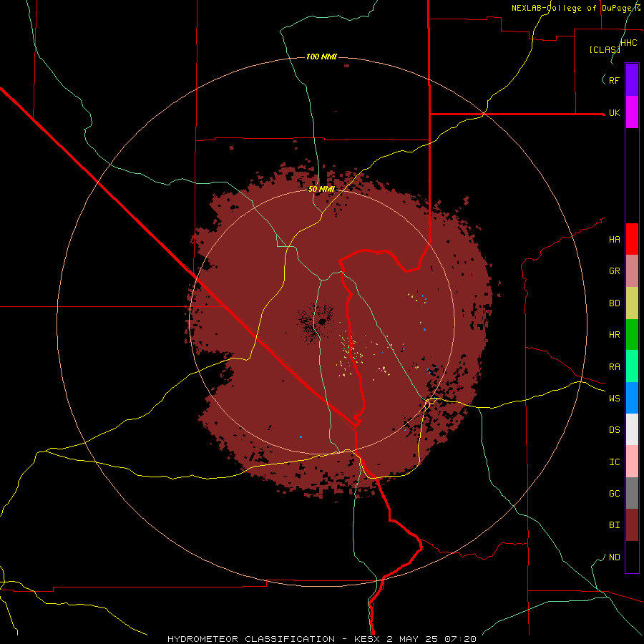
Task: Click the 'KESX' radar site identifier
Action: click(x=369, y=639)
